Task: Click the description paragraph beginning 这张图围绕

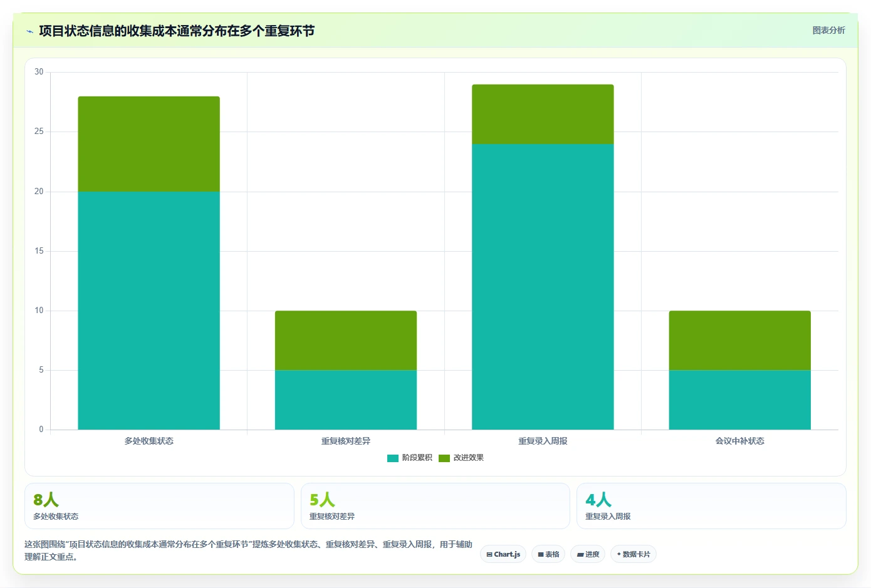Action: click(248, 550)
